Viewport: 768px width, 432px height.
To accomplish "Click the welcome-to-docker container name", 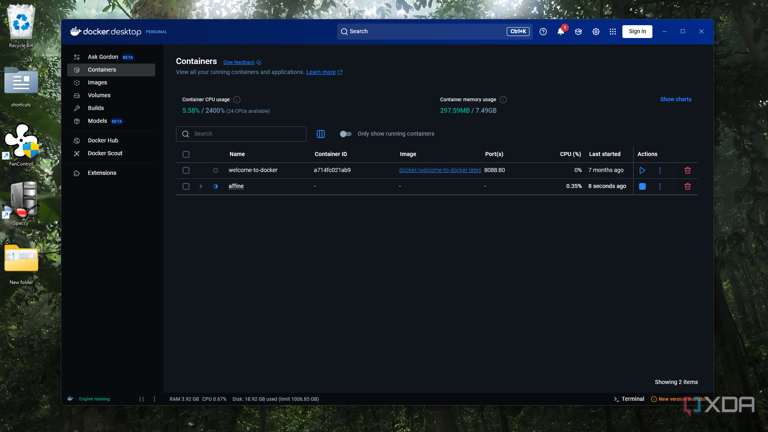I will tap(253, 170).
